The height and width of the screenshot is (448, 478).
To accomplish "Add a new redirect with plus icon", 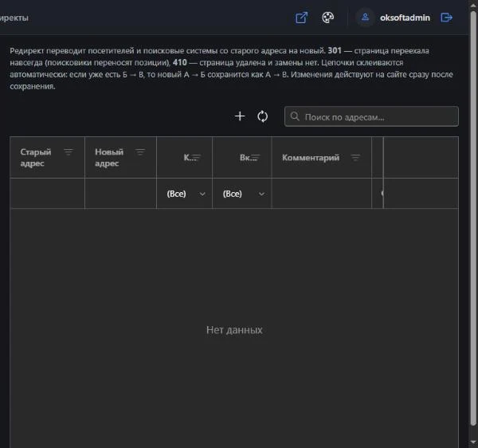I will coord(240,116).
